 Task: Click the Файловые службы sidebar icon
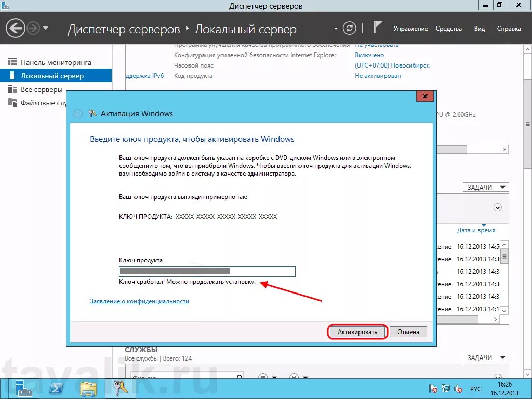coord(12,102)
